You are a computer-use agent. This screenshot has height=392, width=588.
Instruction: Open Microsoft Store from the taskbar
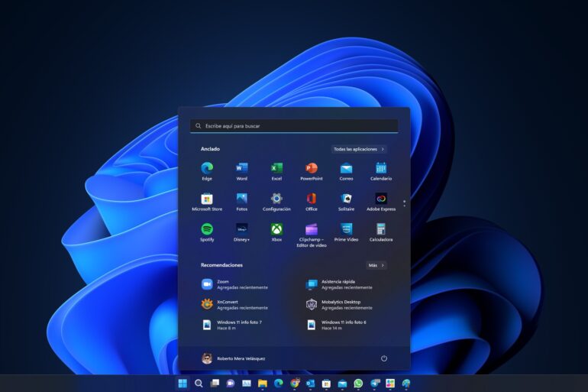[326, 384]
